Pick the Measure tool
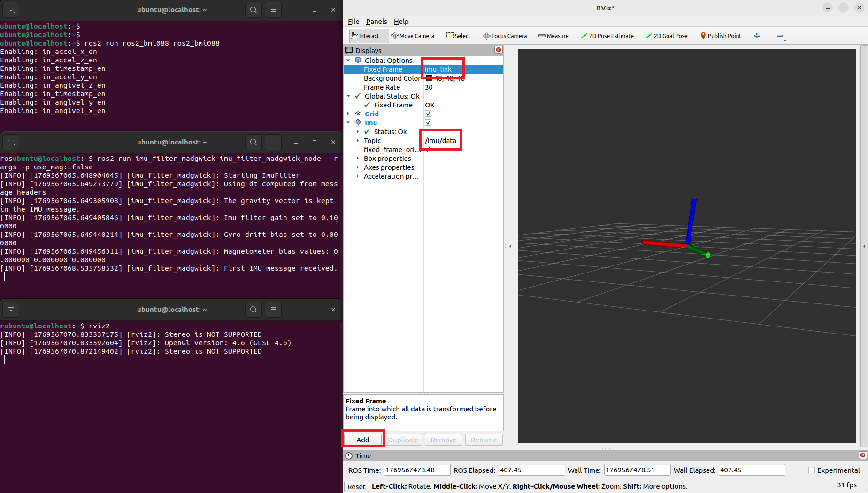This screenshot has width=868, height=493. click(x=553, y=36)
